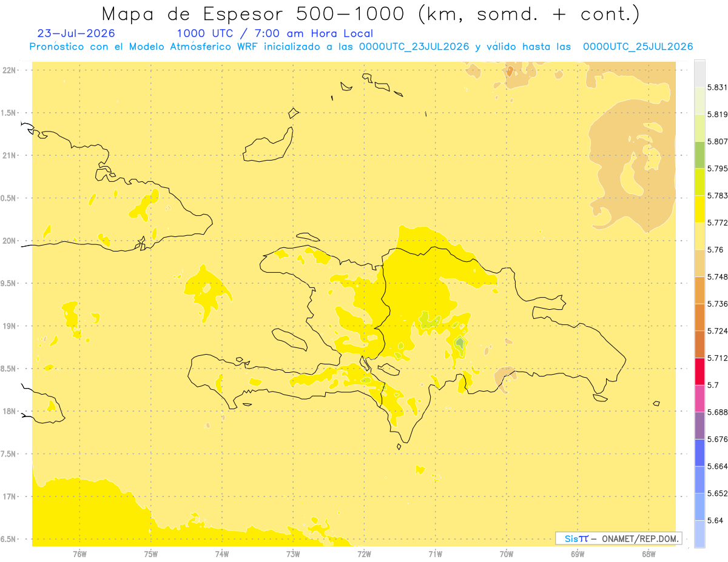Select the legend value "5.807"
The width and height of the screenshot is (728, 562).
pos(717,142)
